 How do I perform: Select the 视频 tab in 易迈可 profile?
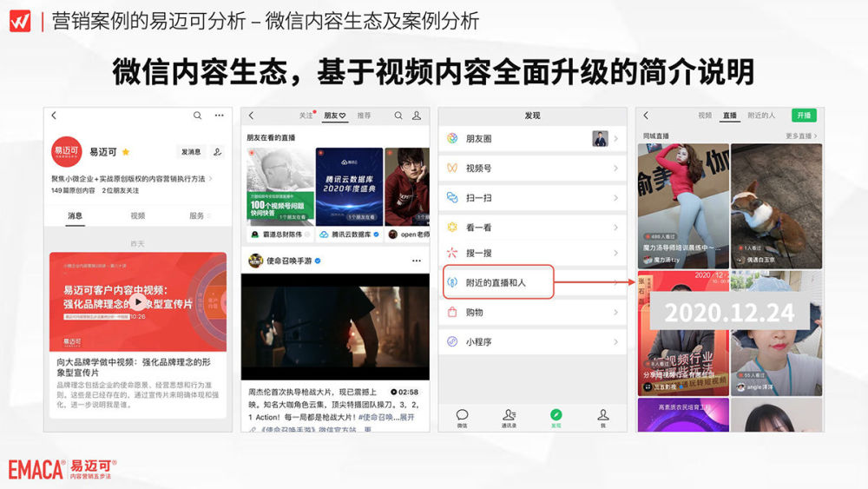138,216
